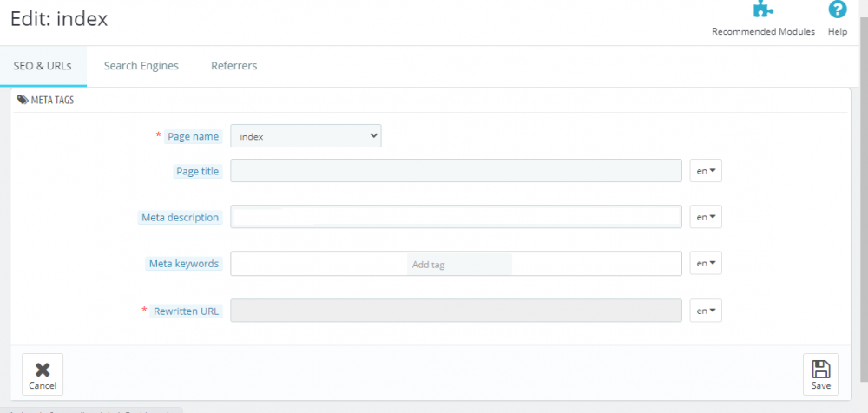The image size is (868, 413).
Task: Click the Meta Tags tag icon
Action: coord(23,100)
